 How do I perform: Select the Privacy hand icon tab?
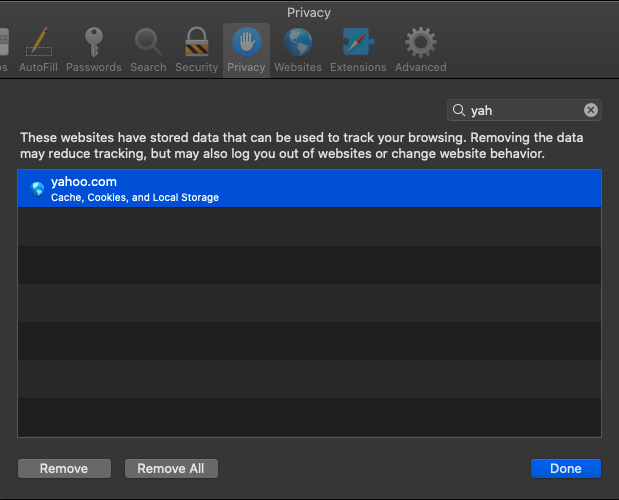click(x=246, y=50)
